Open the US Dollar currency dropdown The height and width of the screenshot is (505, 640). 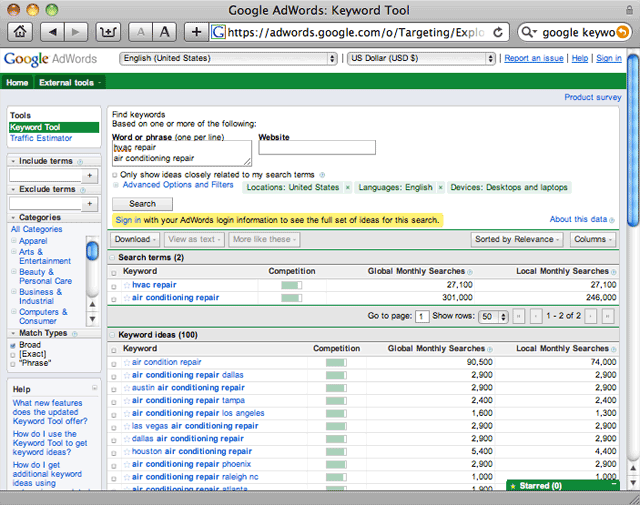[421, 58]
